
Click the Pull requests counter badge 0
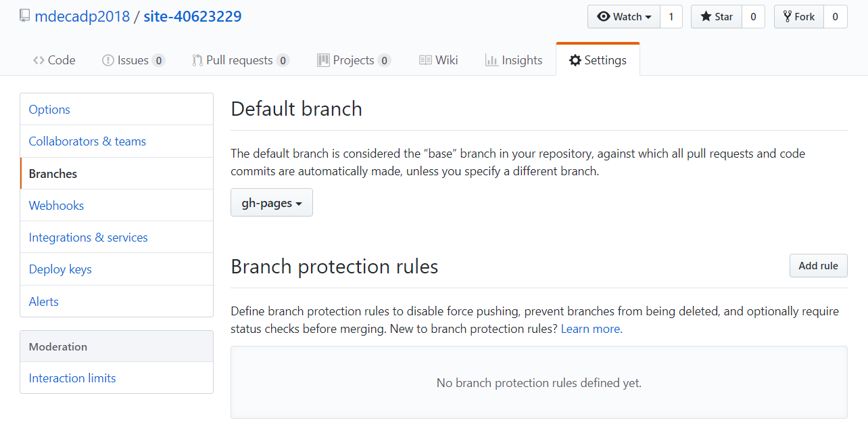pos(283,60)
